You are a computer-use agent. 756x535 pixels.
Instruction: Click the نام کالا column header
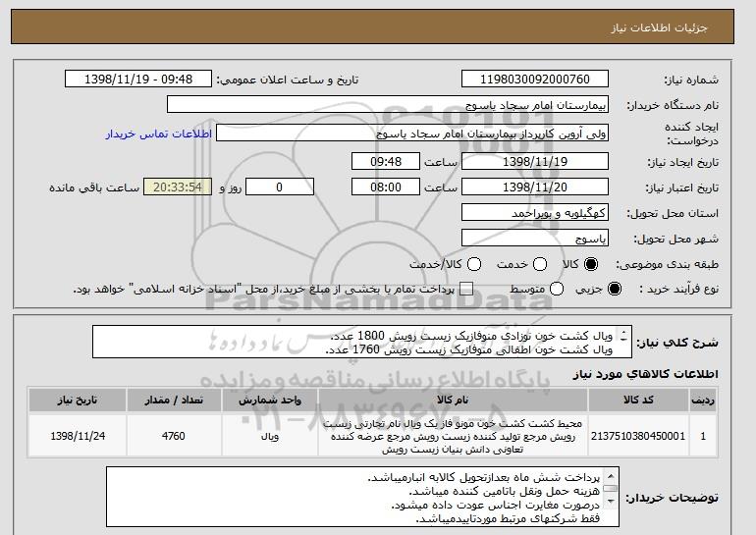453,401
